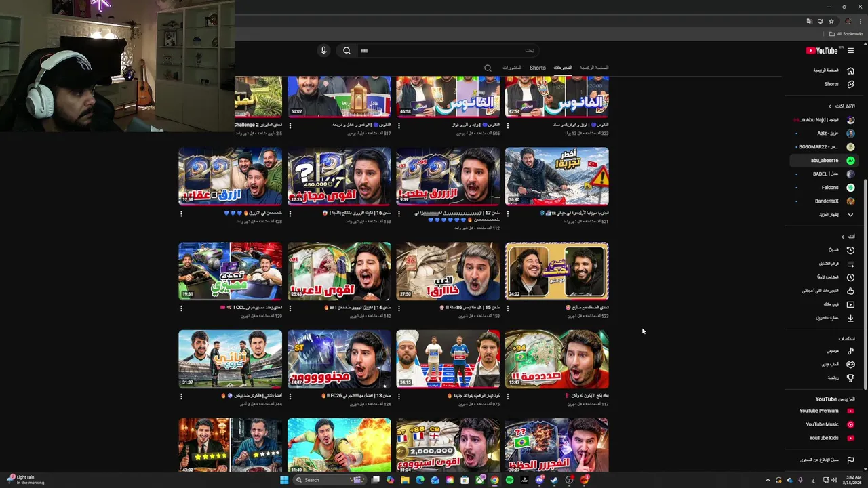Open the Spotify taskbar icon

509,480
